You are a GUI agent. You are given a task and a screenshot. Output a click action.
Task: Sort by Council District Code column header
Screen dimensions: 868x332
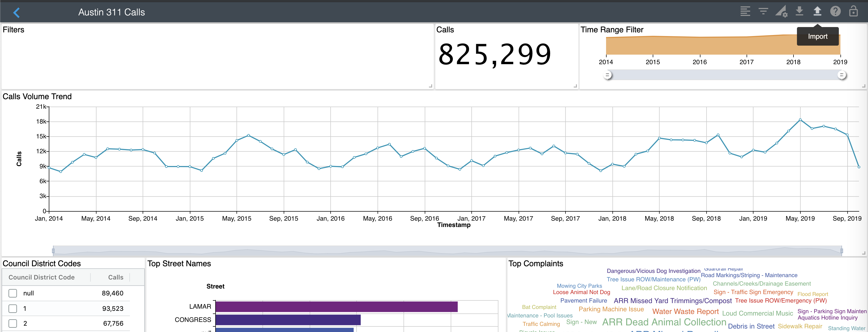(x=41, y=277)
